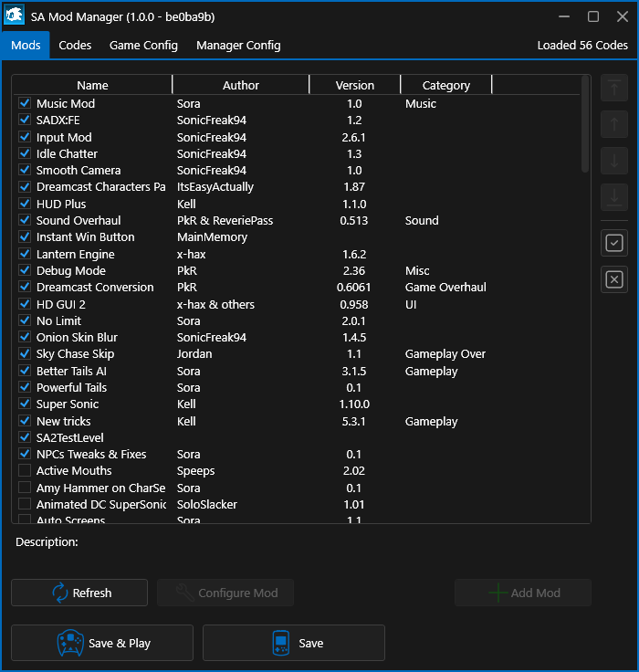Click ItsEasyActually author cell
639x672 pixels.
[x=215, y=187]
